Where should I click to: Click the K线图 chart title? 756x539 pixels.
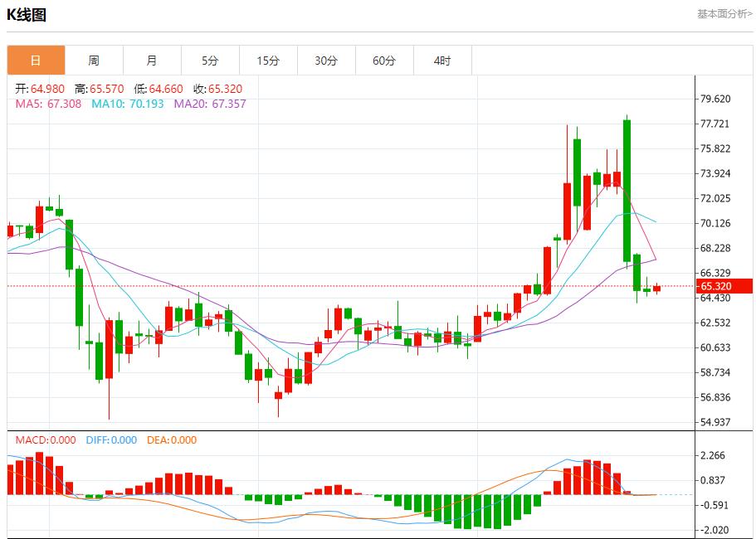tap(27, 15)
